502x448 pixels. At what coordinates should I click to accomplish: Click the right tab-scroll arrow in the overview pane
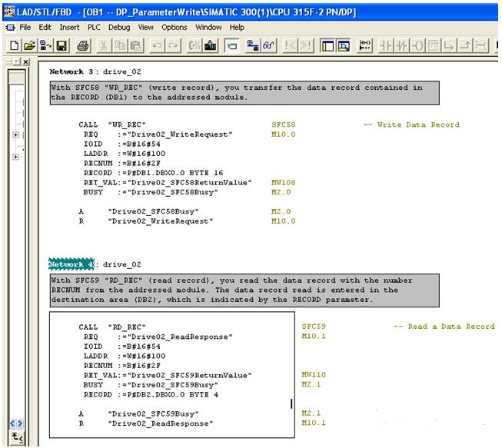pos(20,423)
